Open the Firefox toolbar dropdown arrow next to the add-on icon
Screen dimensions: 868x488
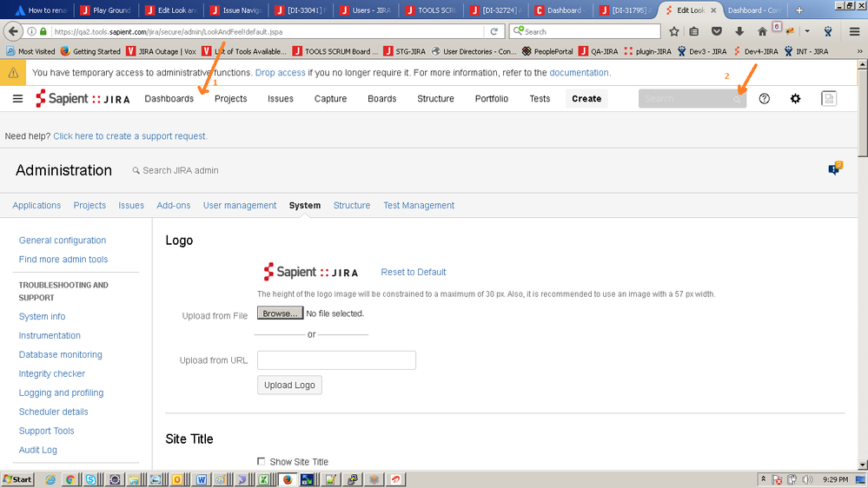(807, 31)
